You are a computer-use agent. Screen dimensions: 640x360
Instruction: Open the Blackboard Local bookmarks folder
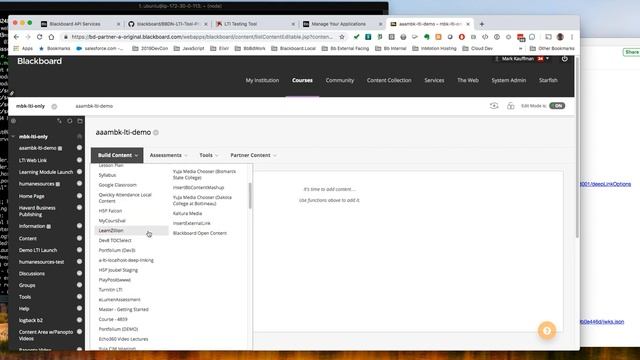coord(293,48)
